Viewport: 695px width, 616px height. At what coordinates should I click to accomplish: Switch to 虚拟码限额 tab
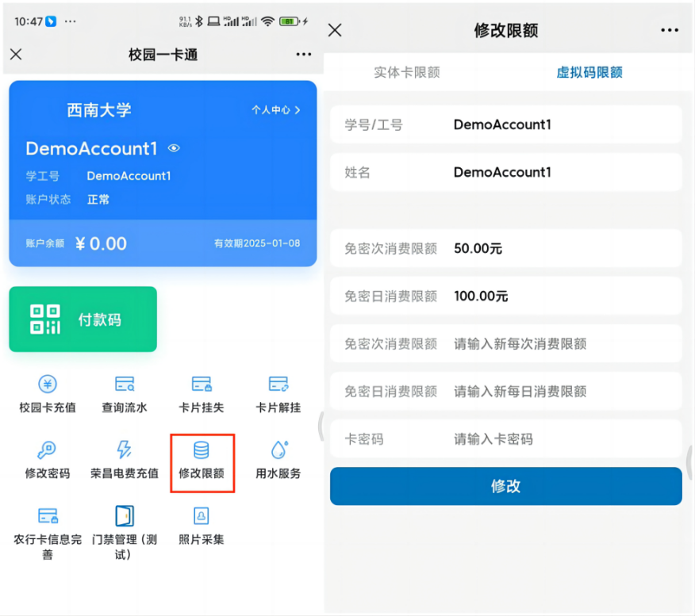tap(589, 72)
